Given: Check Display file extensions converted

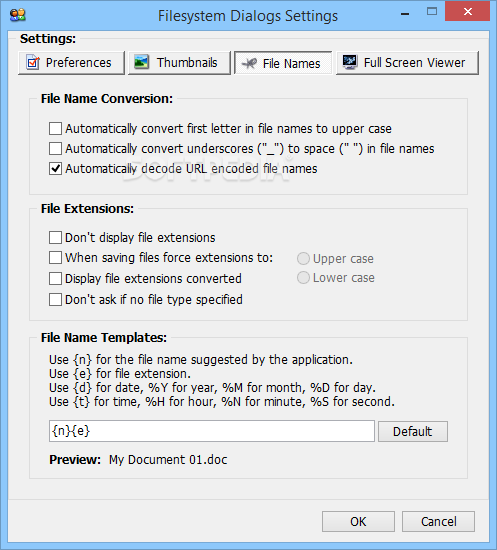Looking at the screenshot, I should click(55, 279).
